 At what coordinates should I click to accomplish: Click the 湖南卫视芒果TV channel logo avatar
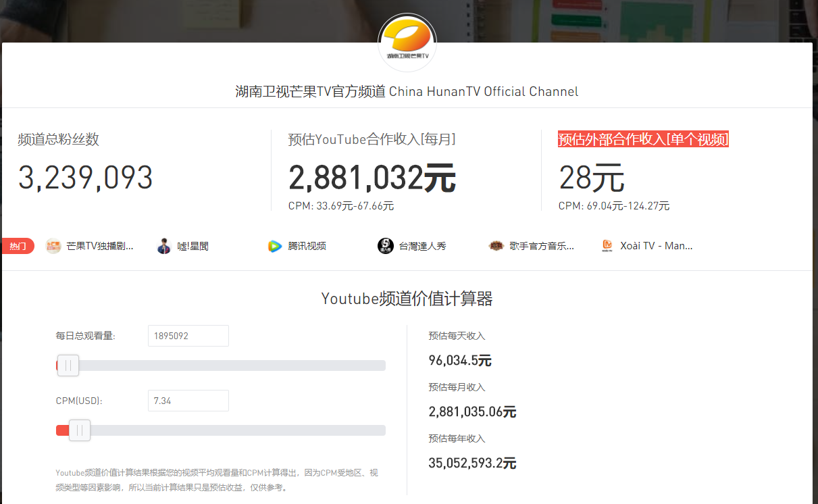click(407, 43)
